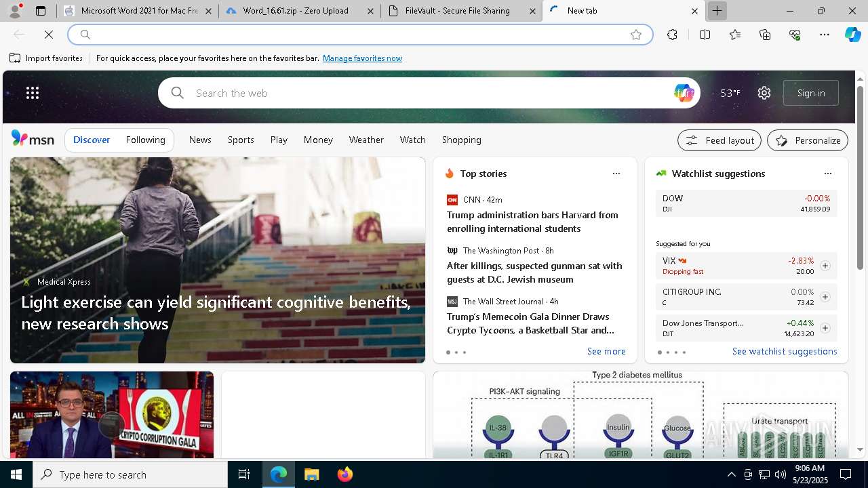Open the Play section
868x488 pixels.
(279, 140)
